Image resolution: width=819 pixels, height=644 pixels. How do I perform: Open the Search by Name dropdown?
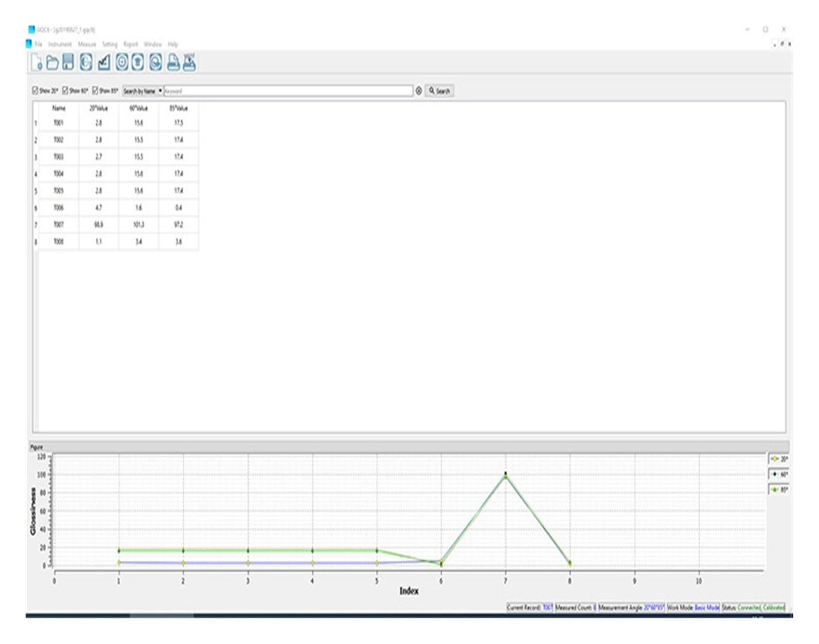(x=143, y=91)
